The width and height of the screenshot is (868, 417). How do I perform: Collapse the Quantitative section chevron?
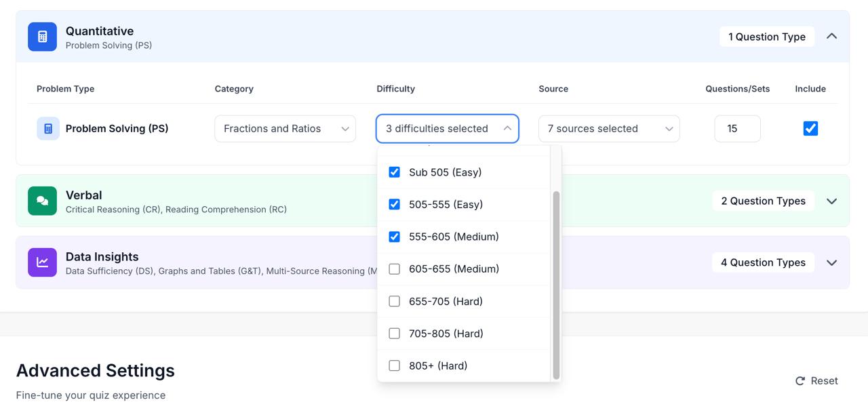click(832, 37)
